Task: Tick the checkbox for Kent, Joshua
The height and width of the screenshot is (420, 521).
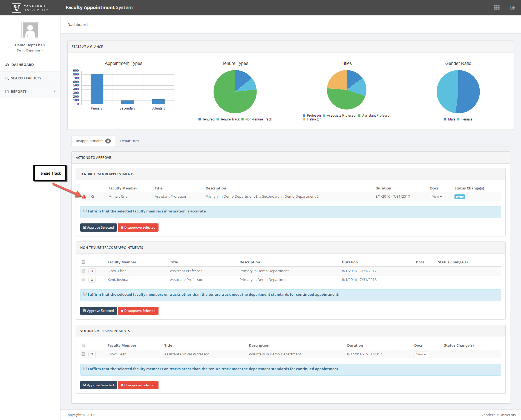Action: (x=83, y=280)
